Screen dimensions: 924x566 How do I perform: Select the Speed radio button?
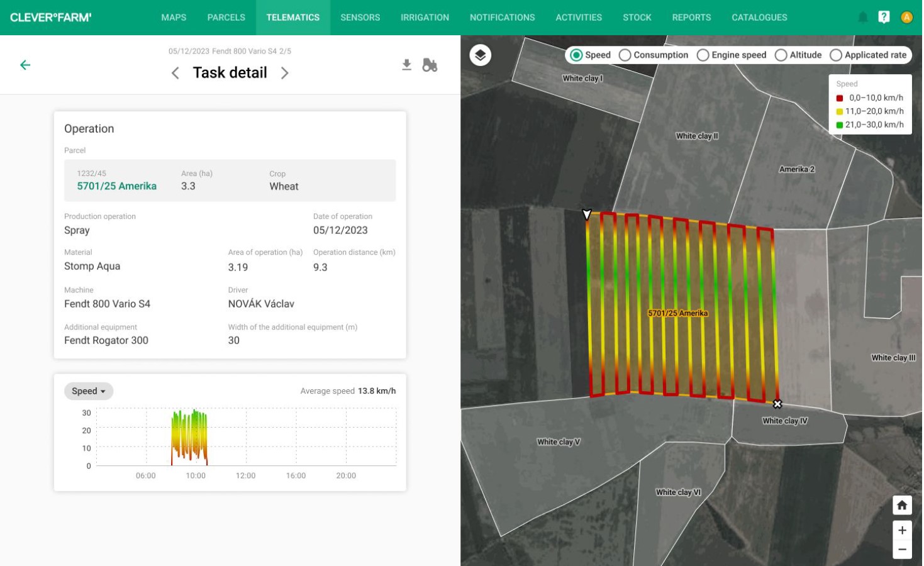coord(576,55)
